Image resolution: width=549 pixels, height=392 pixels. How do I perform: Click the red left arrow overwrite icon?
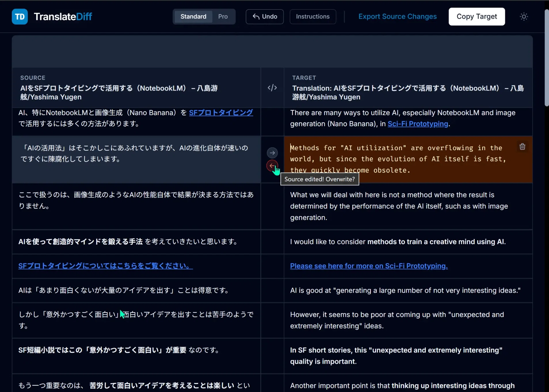click(x=272, y=166)
